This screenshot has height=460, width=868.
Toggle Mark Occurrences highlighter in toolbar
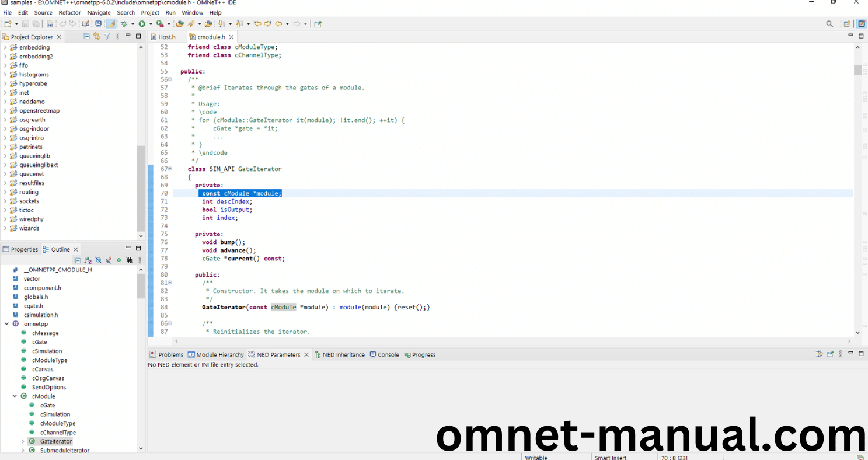[x=111, y=24]
